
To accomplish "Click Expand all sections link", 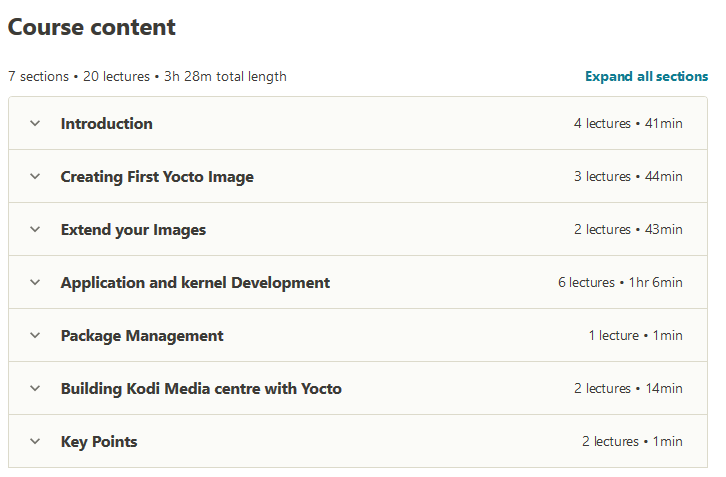I will click(646, 76).
